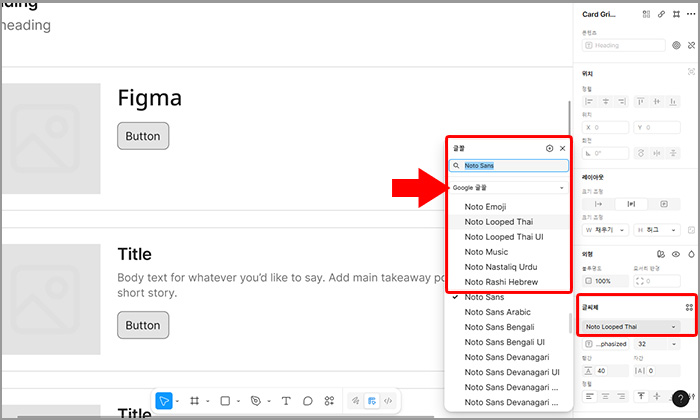Select the Comment tool
This screenshot has width=700, height=420.
tap(308, 401)
